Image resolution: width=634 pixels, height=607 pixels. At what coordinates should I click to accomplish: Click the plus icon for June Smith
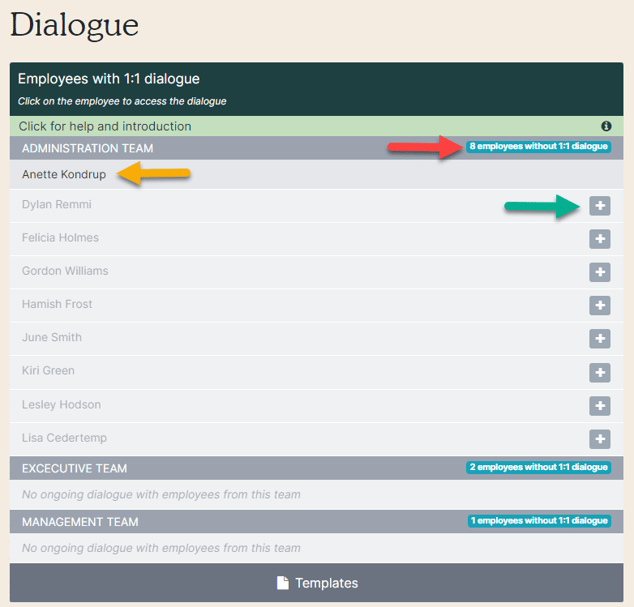pyautogui.click(x=600, y=338)
